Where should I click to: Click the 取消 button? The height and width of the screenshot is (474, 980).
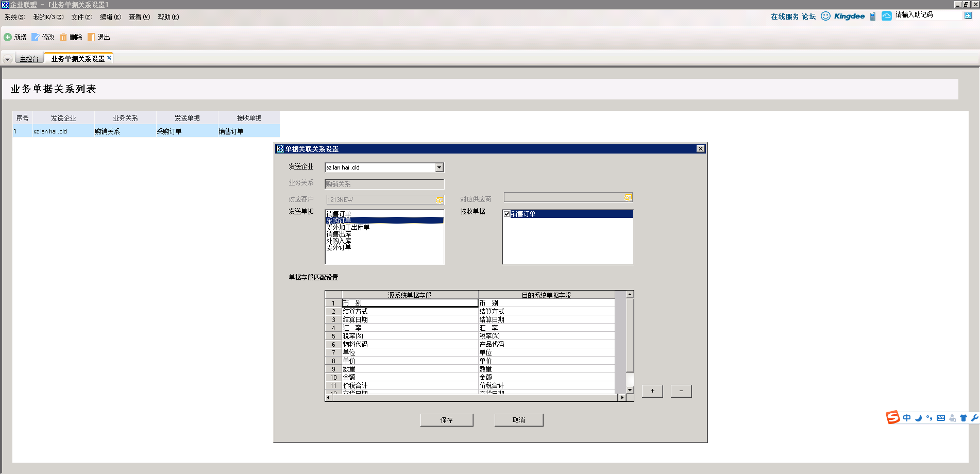coord(518,420)
